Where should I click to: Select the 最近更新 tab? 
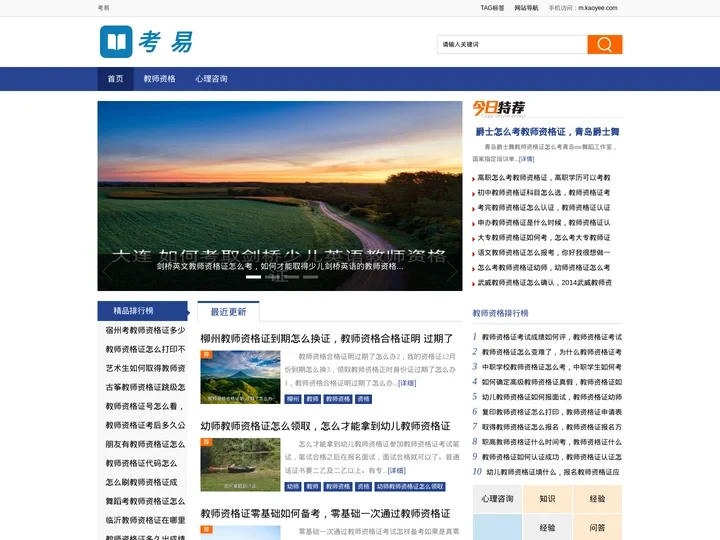228,312
